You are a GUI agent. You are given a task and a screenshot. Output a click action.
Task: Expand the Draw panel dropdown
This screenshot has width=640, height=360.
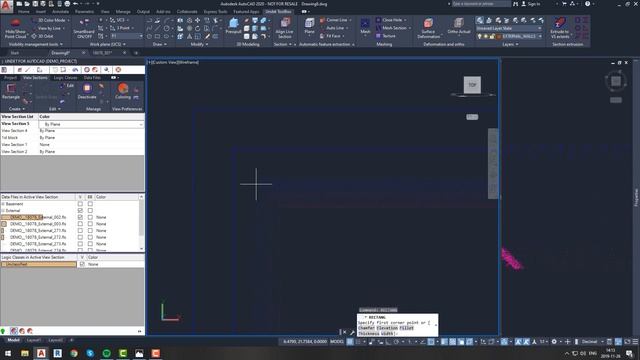pos(159,44)
